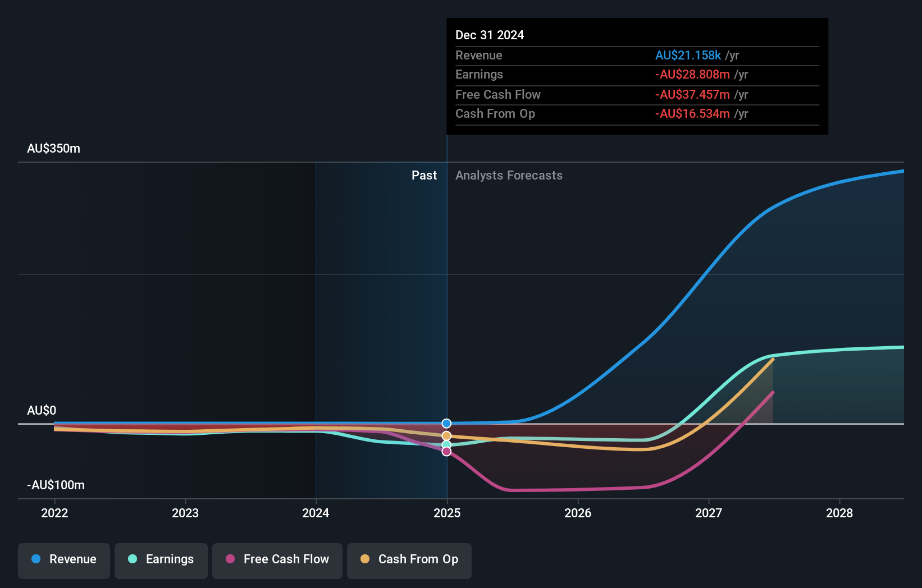Click the AU$350m y-axis label
The width and height of the screenshot is (922, 588).
(54, 149)
